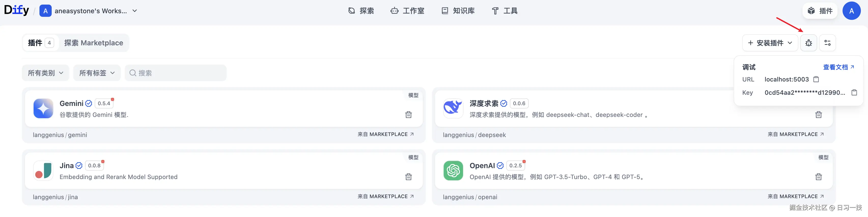Delete the 深度求索 plugin
This screenshot has height=217, width=868.
818,115
